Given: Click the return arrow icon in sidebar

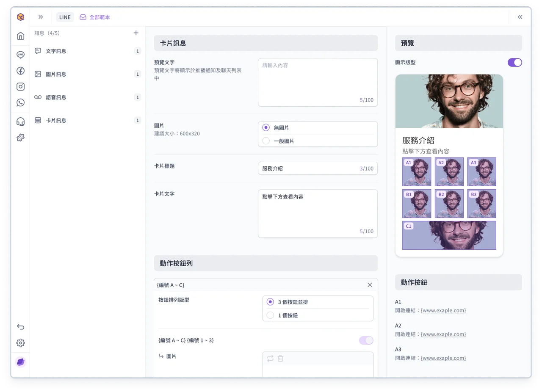Looking at the screenshot, I should [x=20, y=327].
